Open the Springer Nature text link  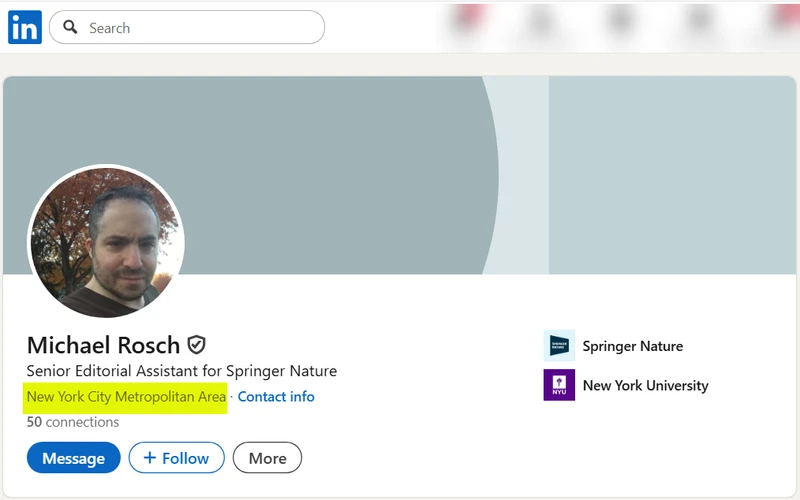click(632, 346)
